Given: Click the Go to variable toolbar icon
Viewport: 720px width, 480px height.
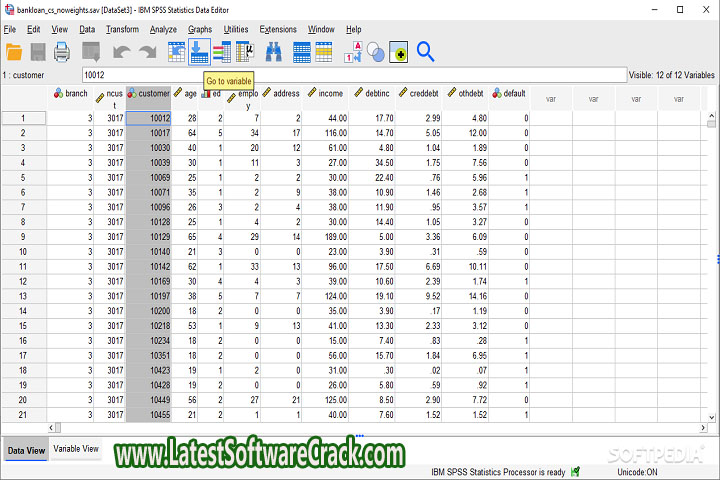Looking at the screenshot, I should pos(199,52).
